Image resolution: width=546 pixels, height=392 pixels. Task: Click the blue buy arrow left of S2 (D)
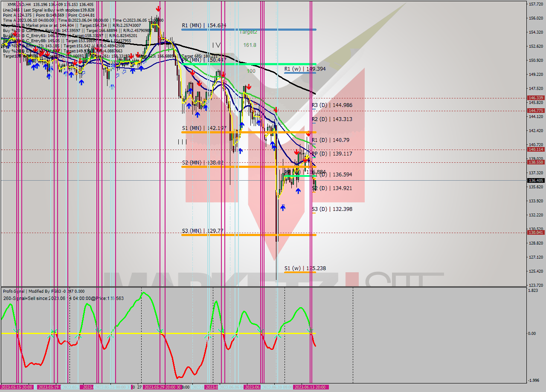tap(298, 191)
